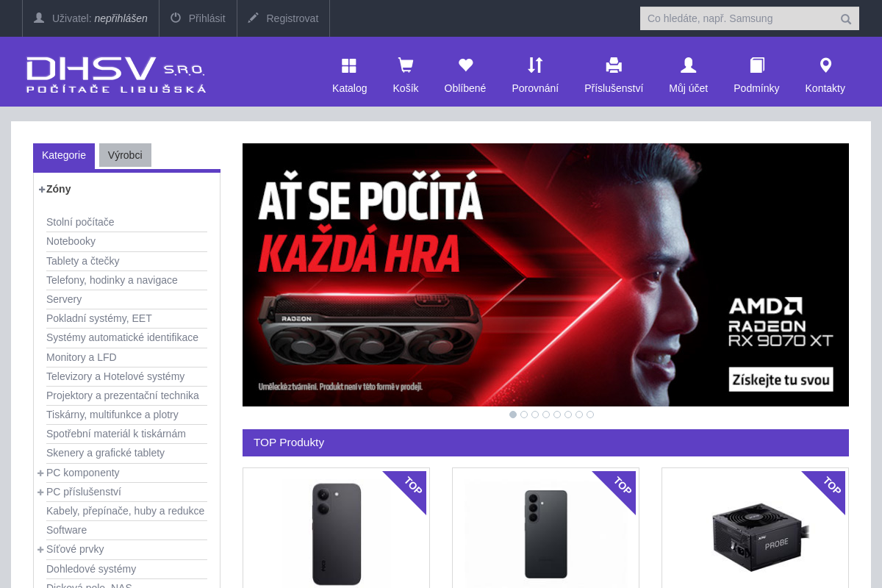Image resolution: width=882 pixels, height=588 pixels.
Task: Open the Košík shopping cart icon
Action: coord(405,65)
